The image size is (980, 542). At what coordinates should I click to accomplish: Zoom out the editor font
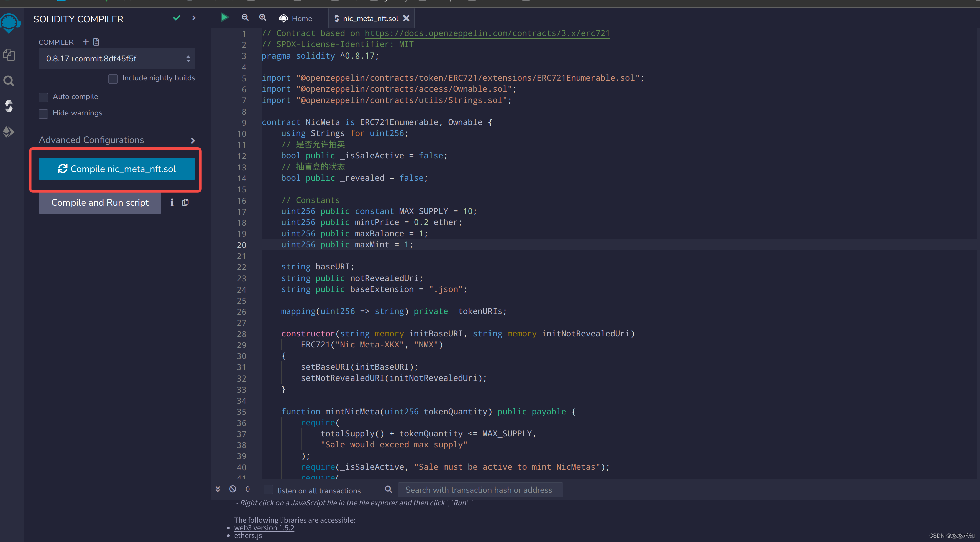(245, 17)
